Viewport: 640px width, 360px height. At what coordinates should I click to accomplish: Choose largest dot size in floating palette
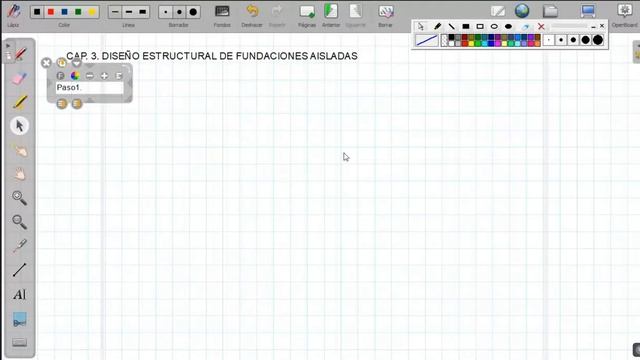pyautogui.click(x=598, y=40)
